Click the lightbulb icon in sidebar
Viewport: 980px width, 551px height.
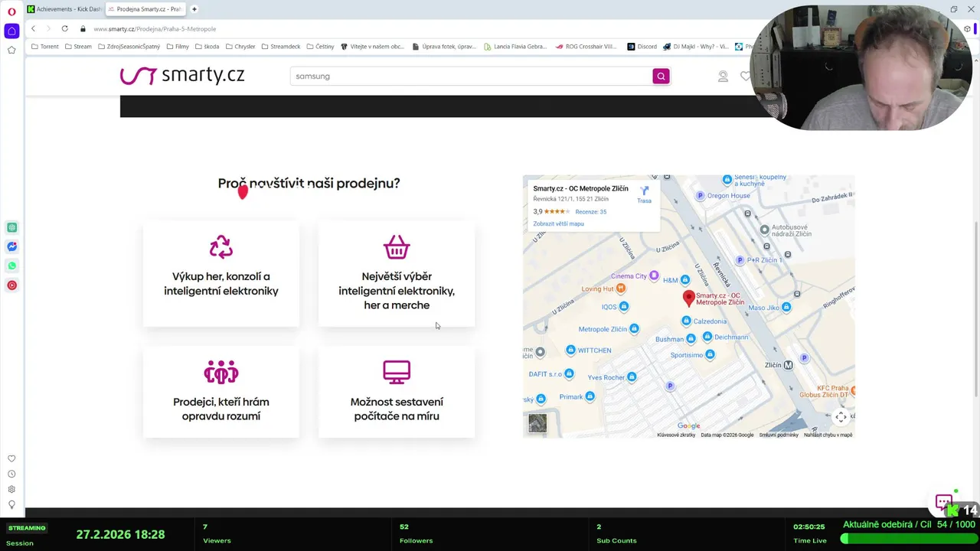(x=11, y=504)
